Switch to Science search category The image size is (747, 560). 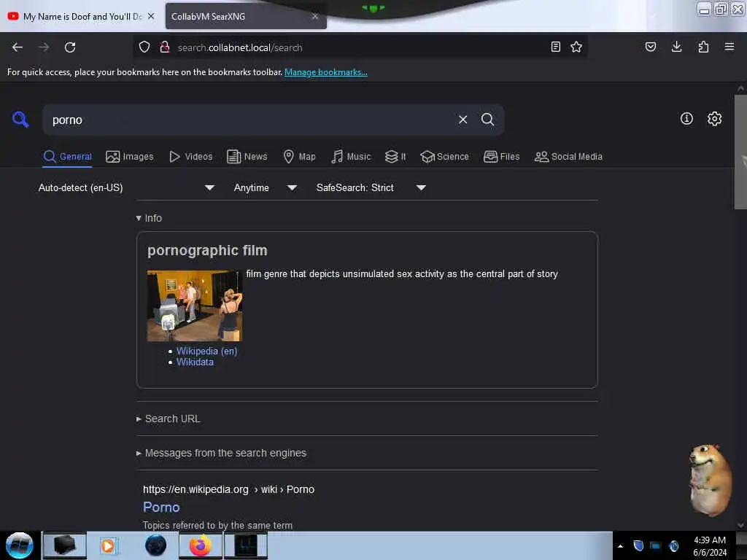click(x=444, y=157)
